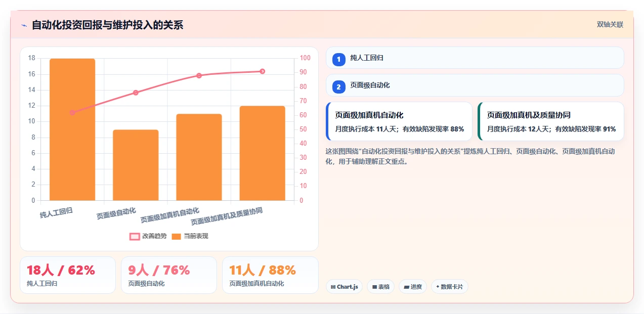The width and height of the screenshot is (644, 314).
Task: Click the icon in the 进度 tag
Action: coord(407,287)
